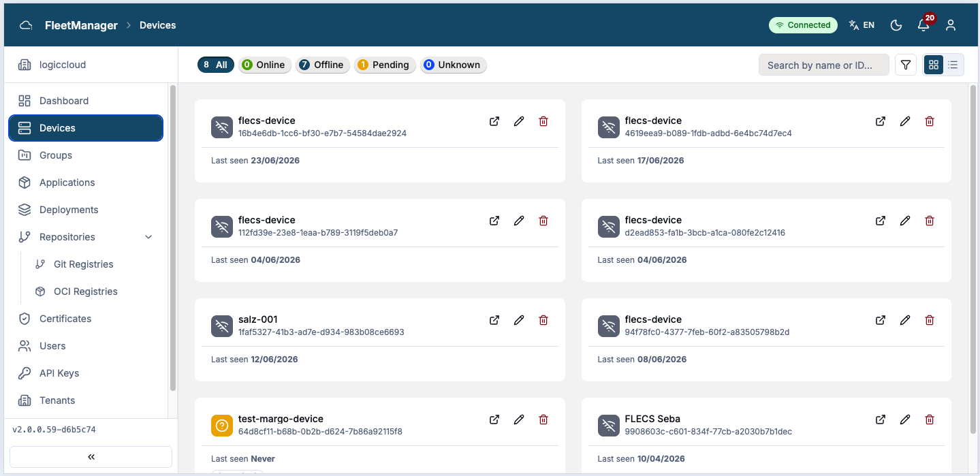Click the filter funnel icon
The height and width of the screenshot is (476, 980).
tap(906, 65)
